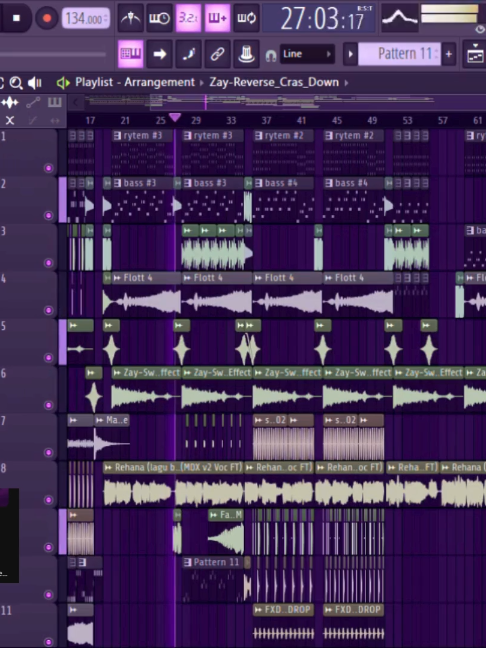Toggle the countdown before recording button
This screenshot has width=486, height=648.
click(x=188, y=18)
